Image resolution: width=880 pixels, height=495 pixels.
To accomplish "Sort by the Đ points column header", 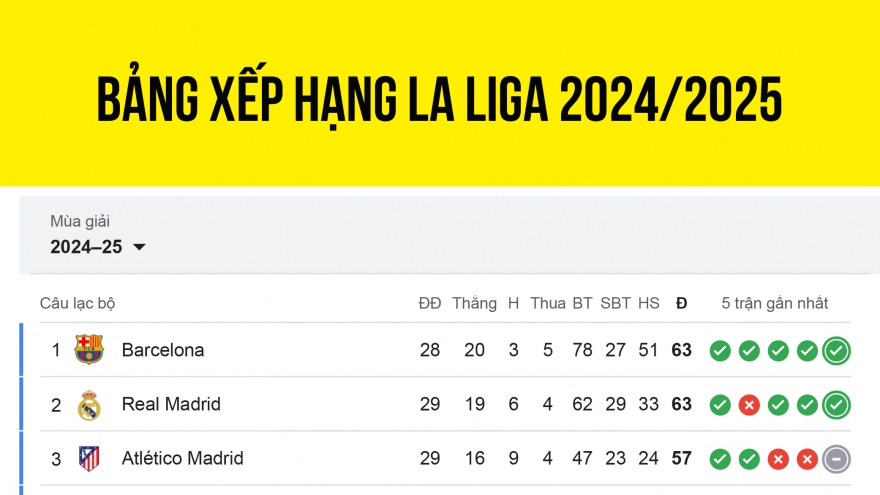I will [x=681, y=303].
